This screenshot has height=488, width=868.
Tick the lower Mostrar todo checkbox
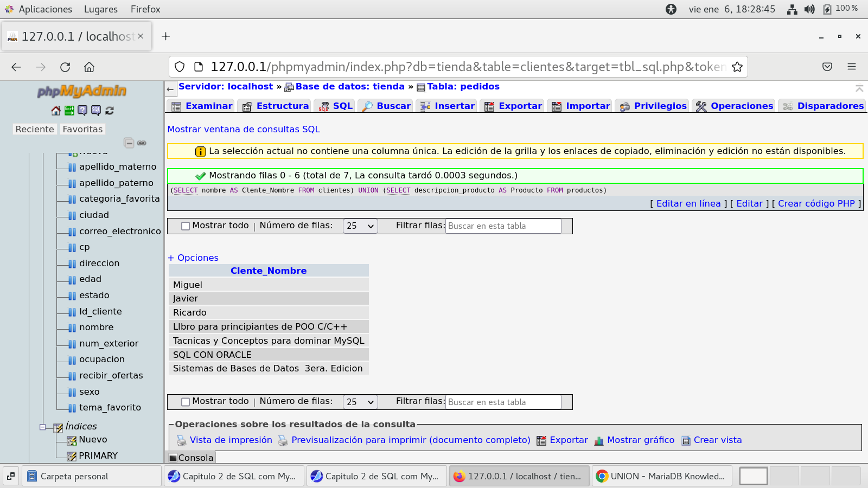pos(186,402)
